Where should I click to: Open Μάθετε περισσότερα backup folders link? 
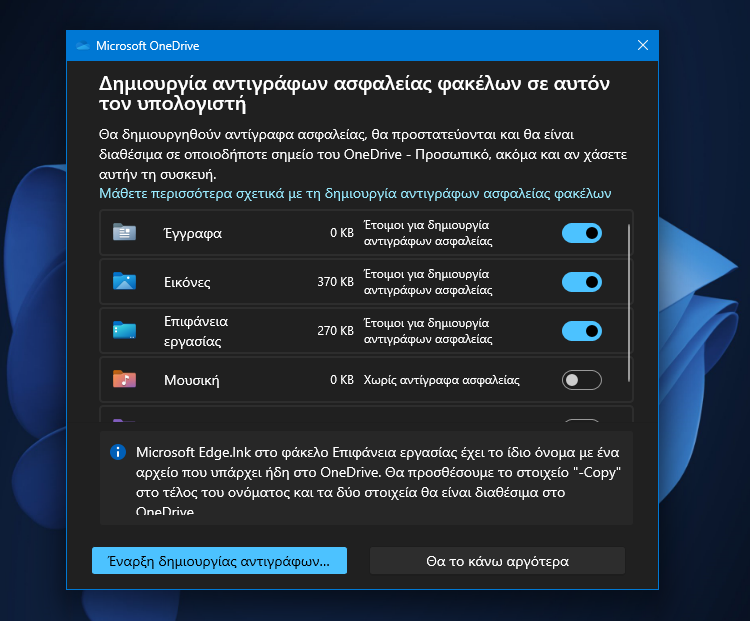click(x=355, y=193)
